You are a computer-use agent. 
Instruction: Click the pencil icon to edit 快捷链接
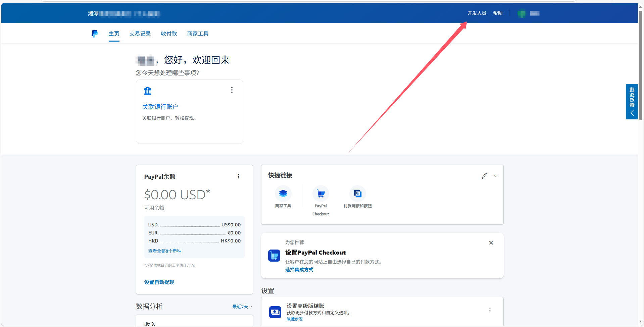tap(484, 175)
